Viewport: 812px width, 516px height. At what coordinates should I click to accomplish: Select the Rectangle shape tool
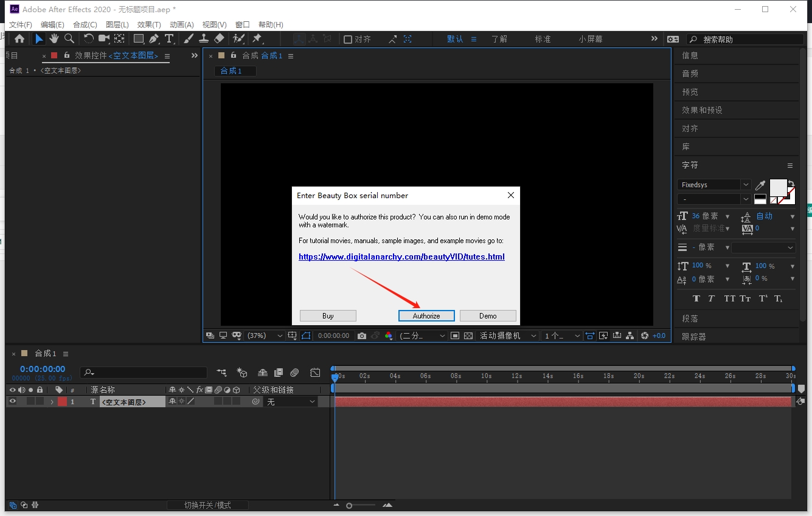click(x=139, y=39)
